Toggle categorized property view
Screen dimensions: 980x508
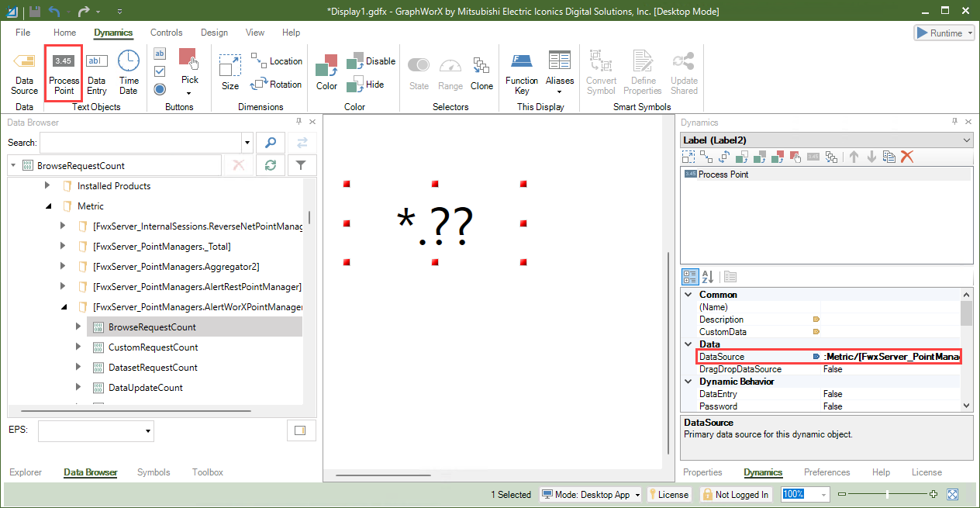690,276
